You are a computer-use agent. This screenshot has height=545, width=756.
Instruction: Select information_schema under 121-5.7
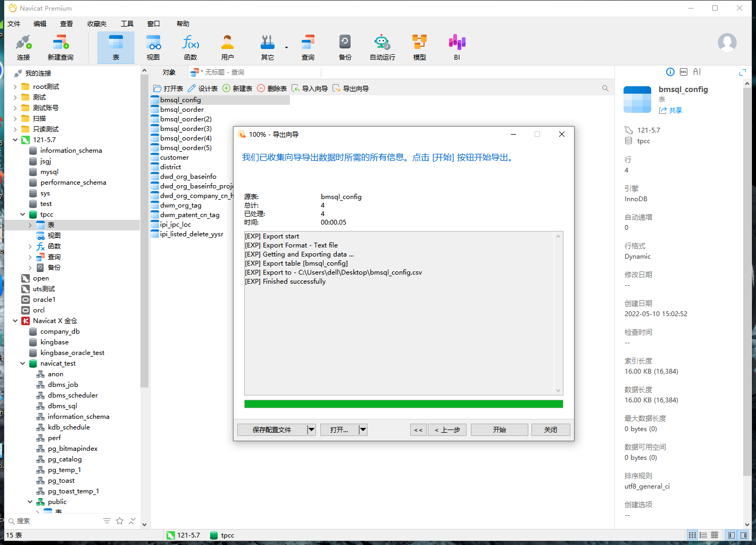tap(71, 151)
